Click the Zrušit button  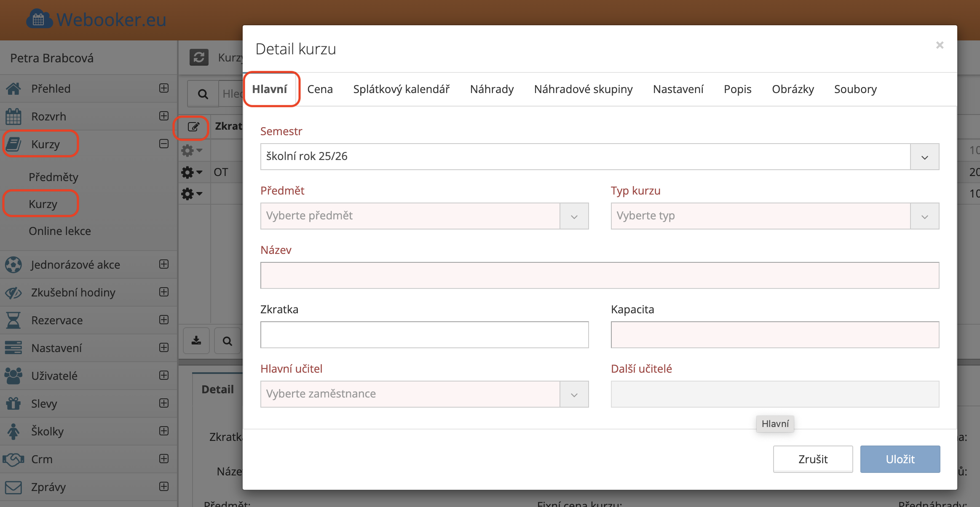pyautogui.click(x=813, y=459)
